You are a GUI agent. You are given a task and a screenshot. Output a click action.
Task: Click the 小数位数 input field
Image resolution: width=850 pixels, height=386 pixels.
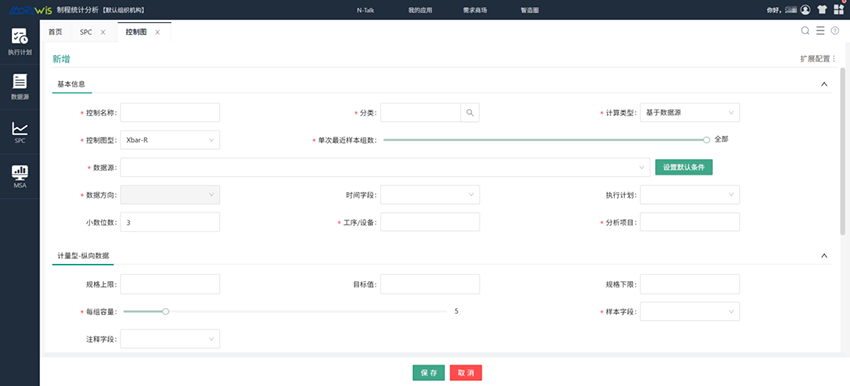pyautogui.click(x=170, y=222)
